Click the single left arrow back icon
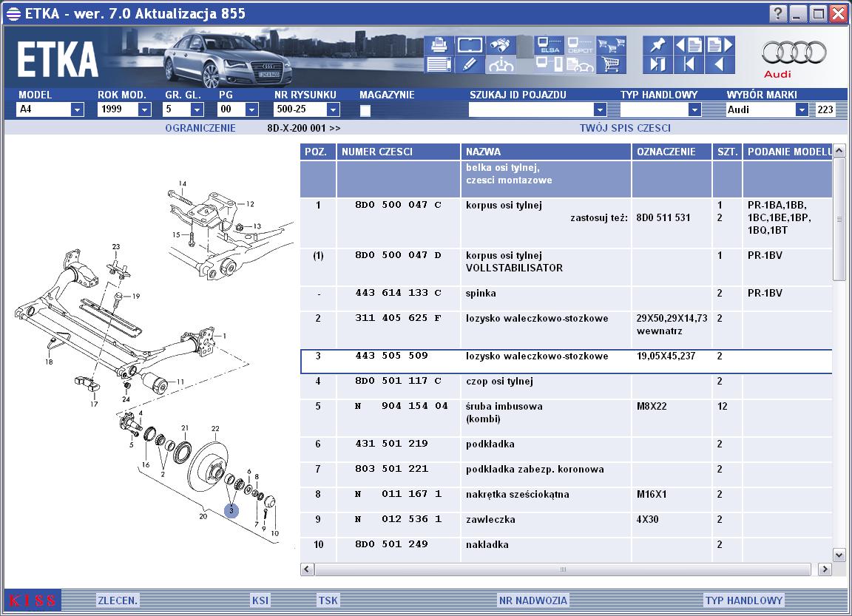Screen dimensions: 852x616 point(720,64)
